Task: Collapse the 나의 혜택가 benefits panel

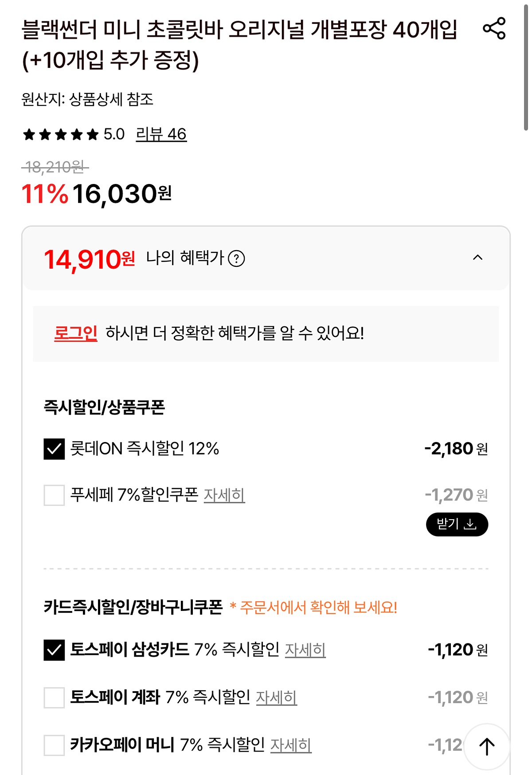Action: click(477, 258)
